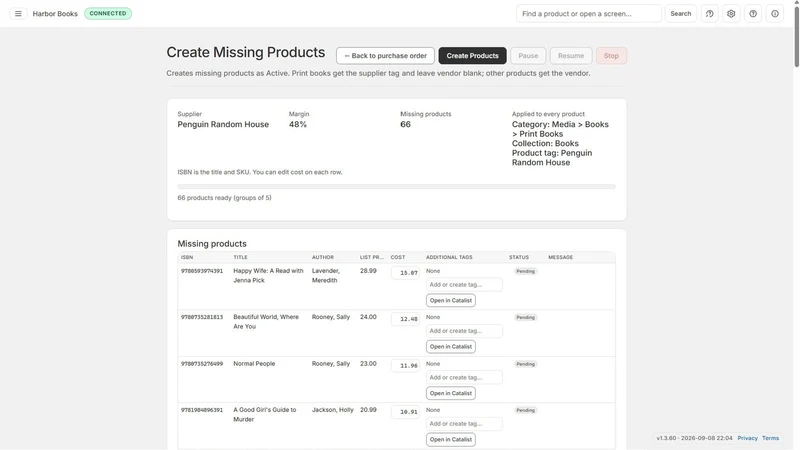Open in Catalist for Normal People

tap(451, 393)
